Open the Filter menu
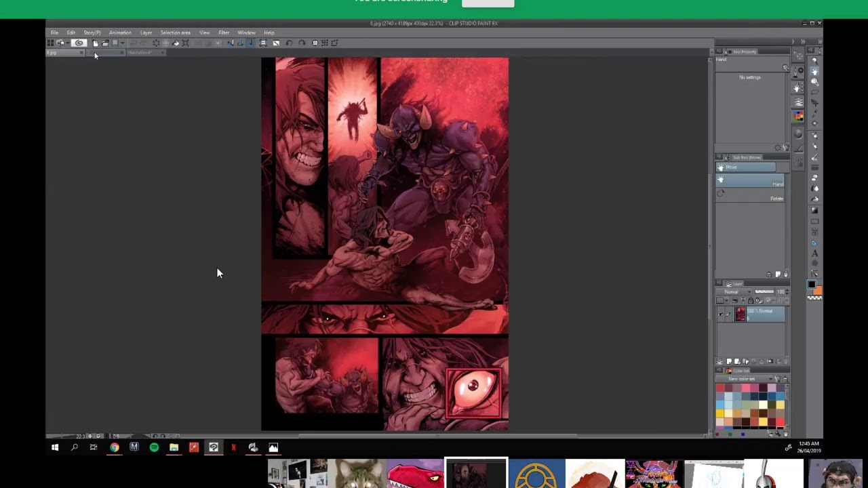This screenshot has height=488, width=868. [223, 33]
